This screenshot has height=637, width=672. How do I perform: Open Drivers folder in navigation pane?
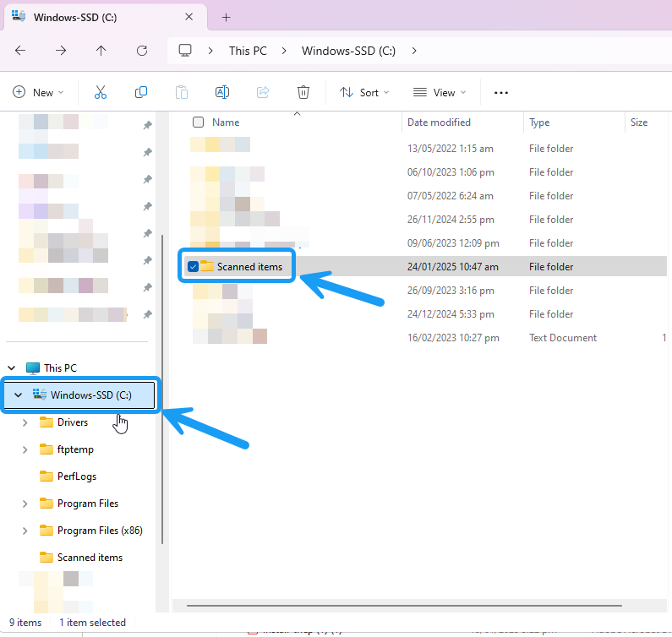73,422
